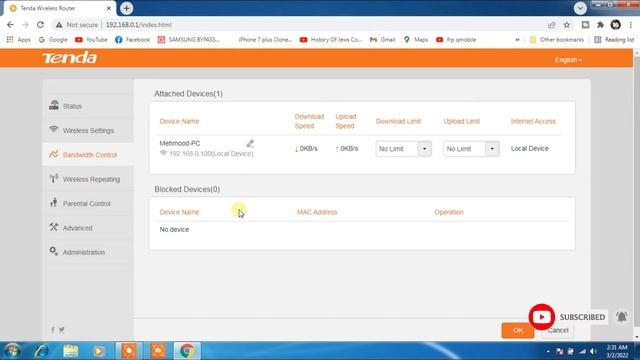This screenshot has height=360, width=640.
Task: Open Parental Control section
Action: pyautogui.click(x=88, y=203)
